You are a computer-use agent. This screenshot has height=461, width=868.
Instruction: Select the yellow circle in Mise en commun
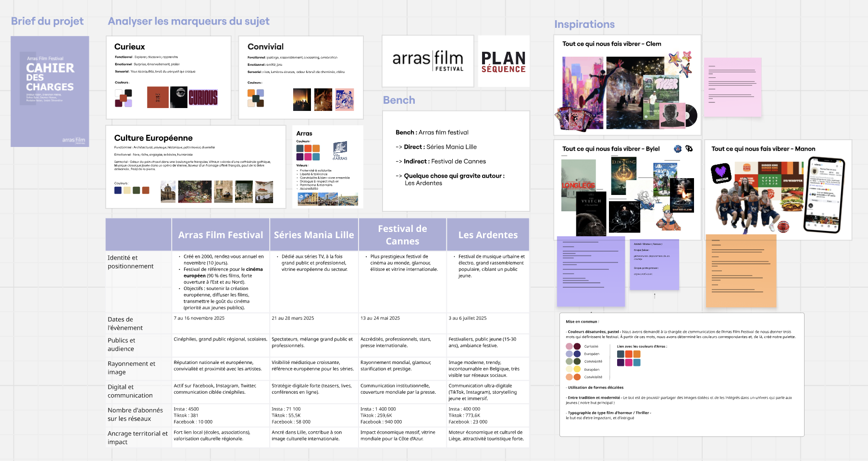(x=577, y=369)
